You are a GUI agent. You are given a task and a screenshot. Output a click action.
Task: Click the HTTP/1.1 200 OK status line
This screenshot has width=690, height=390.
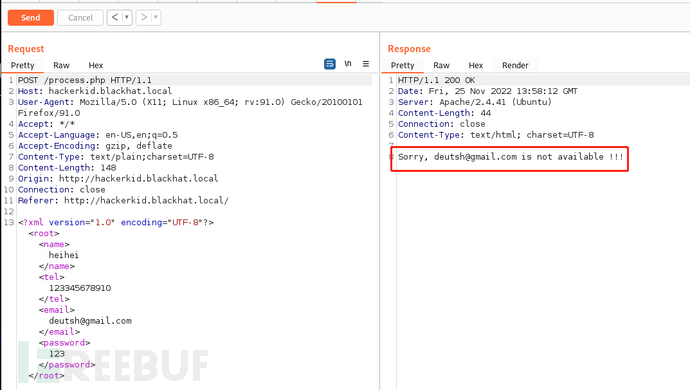click(436, 80)
